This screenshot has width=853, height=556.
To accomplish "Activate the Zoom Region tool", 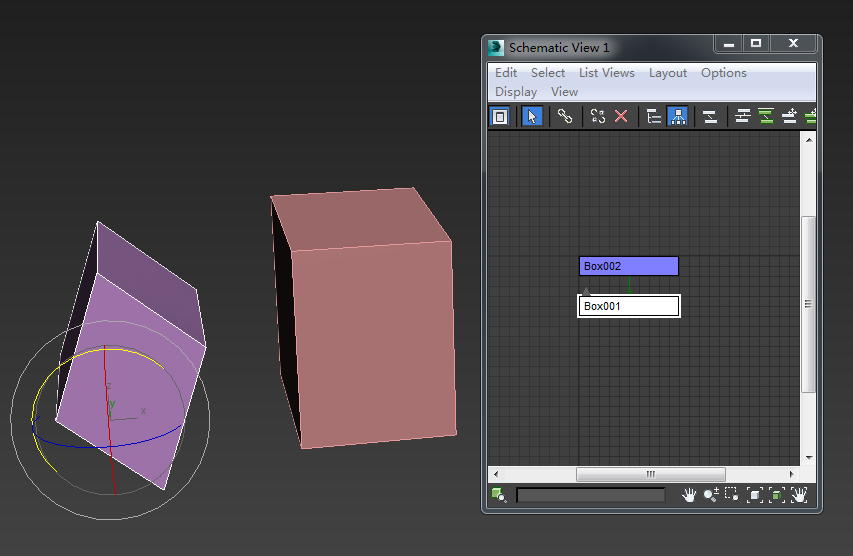I will pos(732,495).
